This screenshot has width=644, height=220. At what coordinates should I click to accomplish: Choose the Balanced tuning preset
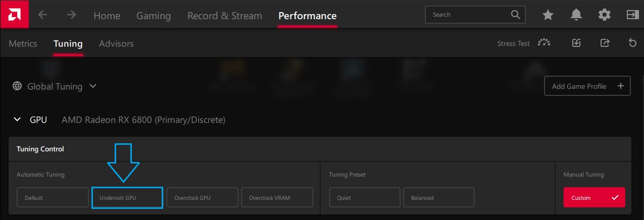tap(439, 197)
